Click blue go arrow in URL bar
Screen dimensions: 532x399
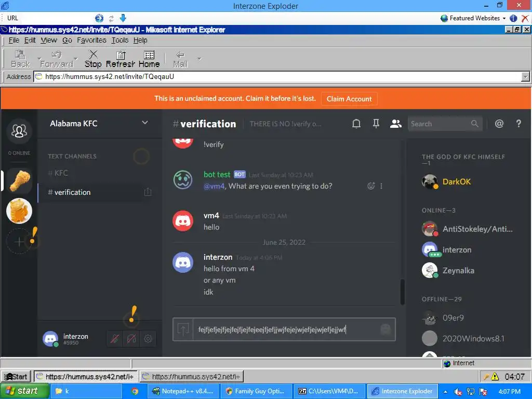(x=99, y=18)
